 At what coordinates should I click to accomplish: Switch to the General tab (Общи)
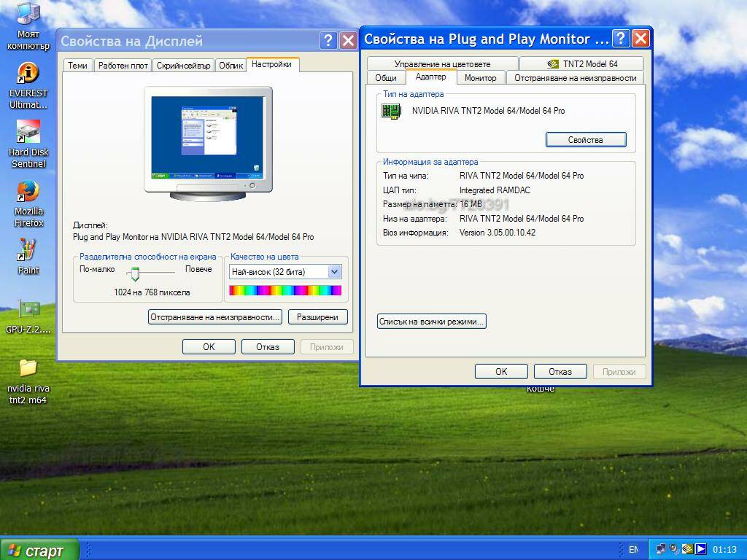click(x=386, y=77)
